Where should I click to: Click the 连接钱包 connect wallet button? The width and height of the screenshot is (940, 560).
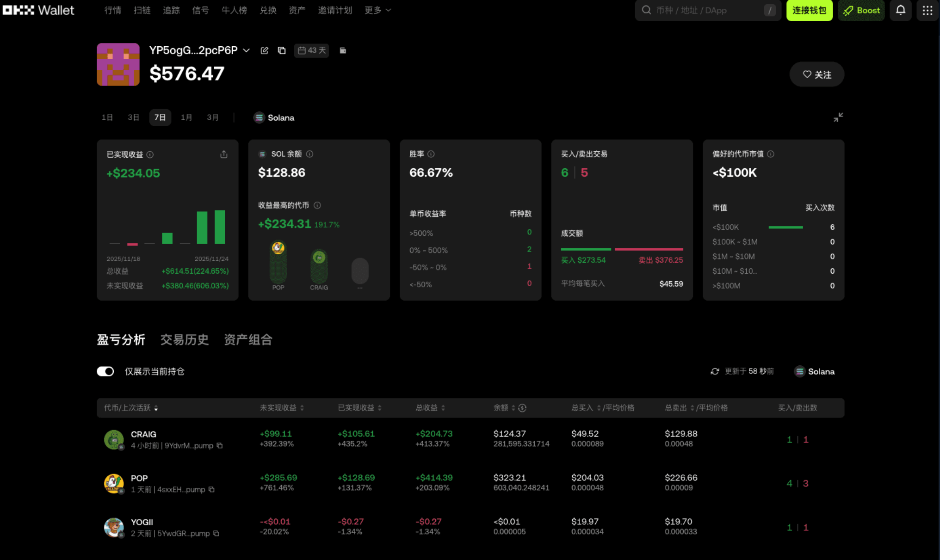(809, 10)
